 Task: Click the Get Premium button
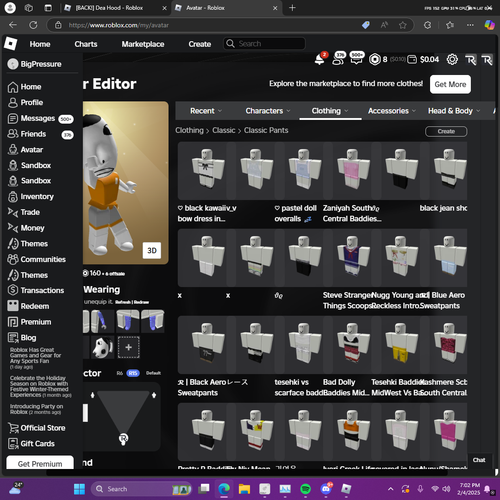click(x=40, y=463)
